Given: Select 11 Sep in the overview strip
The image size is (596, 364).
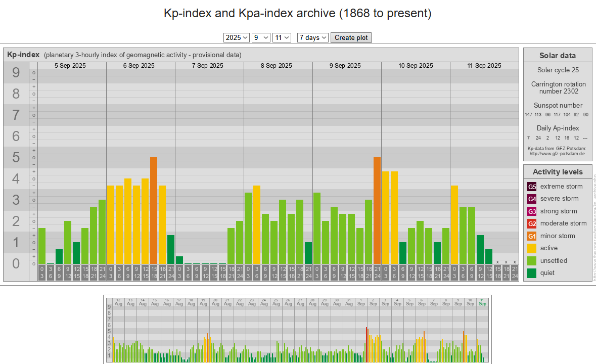Looking at the screenshot, I should 482,301.
